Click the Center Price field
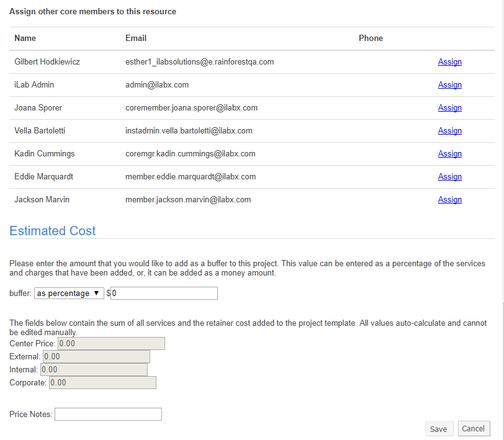Screen dimensions: 504x440 click(111, 344)
